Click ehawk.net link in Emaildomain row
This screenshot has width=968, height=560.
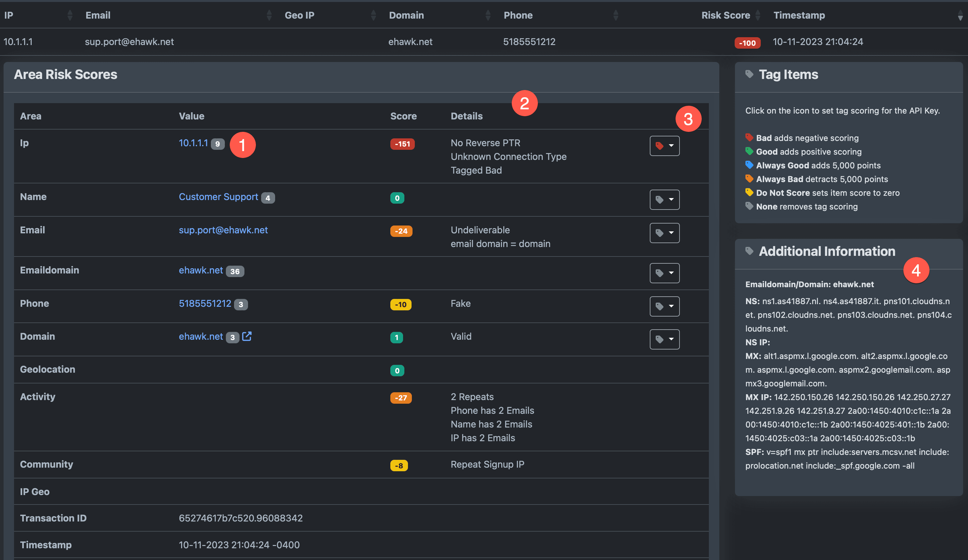coord(200,270)
